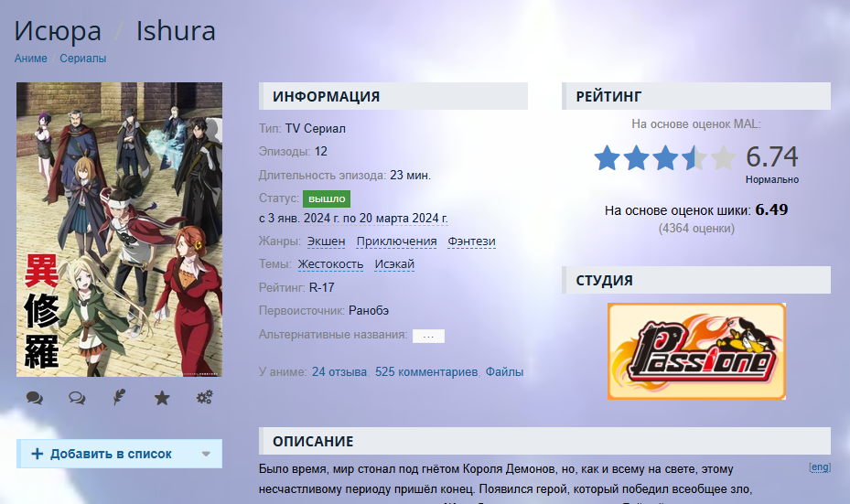The height and width of the screenshot is (504, 850).
Task: Click the Ishura poster thumbnail
Action: click(x=119, y=230)
